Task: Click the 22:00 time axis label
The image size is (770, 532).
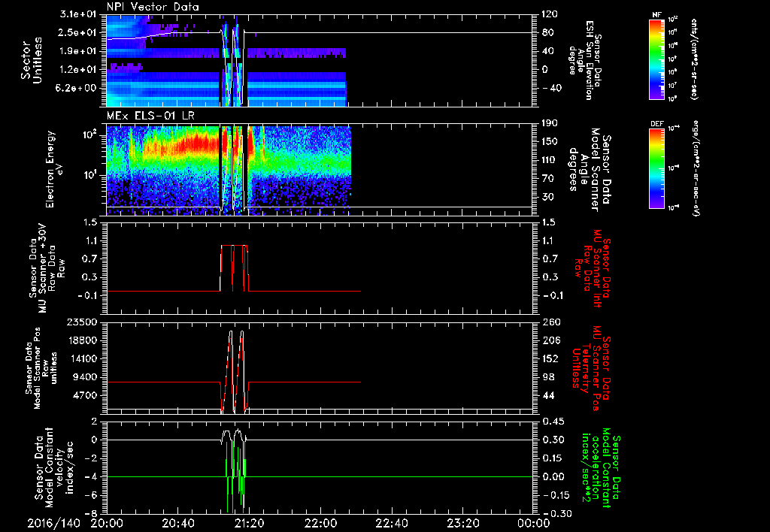Action: pyautogui.click(x=320, y=523)
